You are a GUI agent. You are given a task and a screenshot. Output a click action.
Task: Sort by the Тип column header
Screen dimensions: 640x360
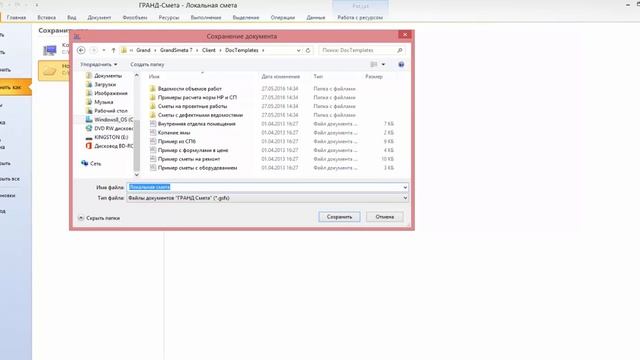[x=318, y=76]
